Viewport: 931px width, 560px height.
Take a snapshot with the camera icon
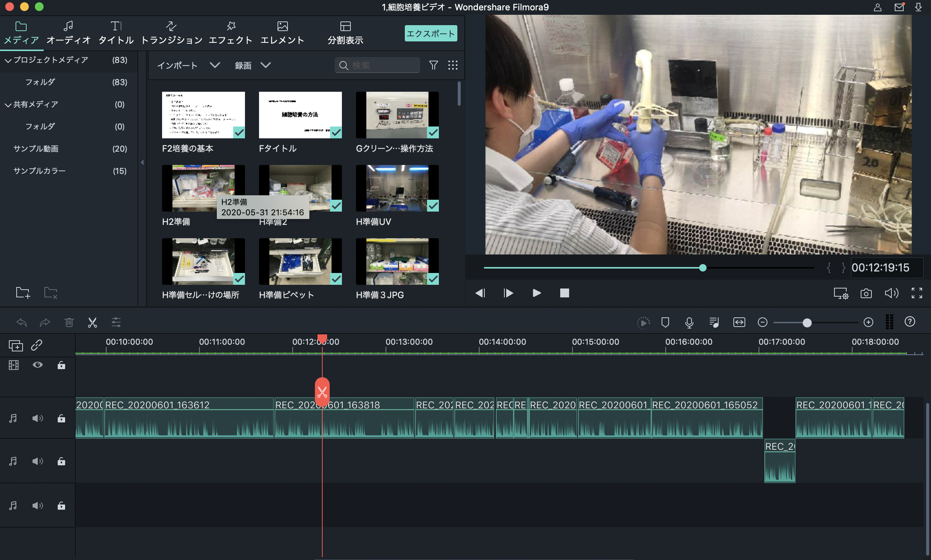[866, 293]
